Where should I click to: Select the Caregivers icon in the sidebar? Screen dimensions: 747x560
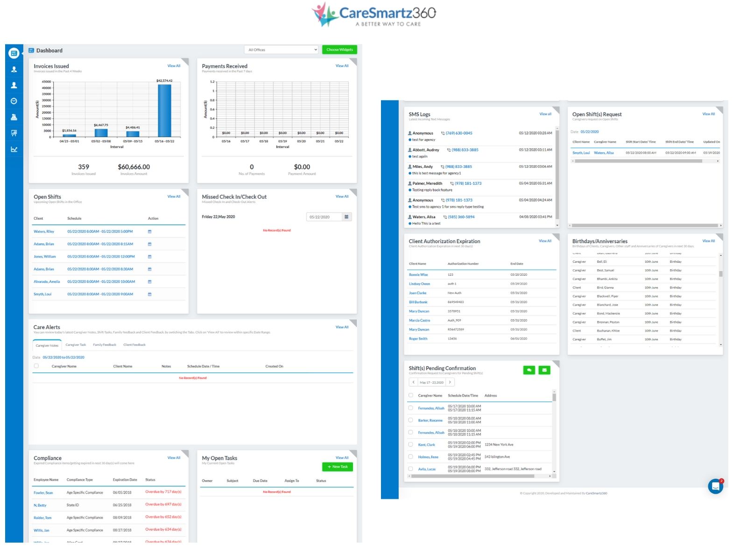tap(14, 69)
